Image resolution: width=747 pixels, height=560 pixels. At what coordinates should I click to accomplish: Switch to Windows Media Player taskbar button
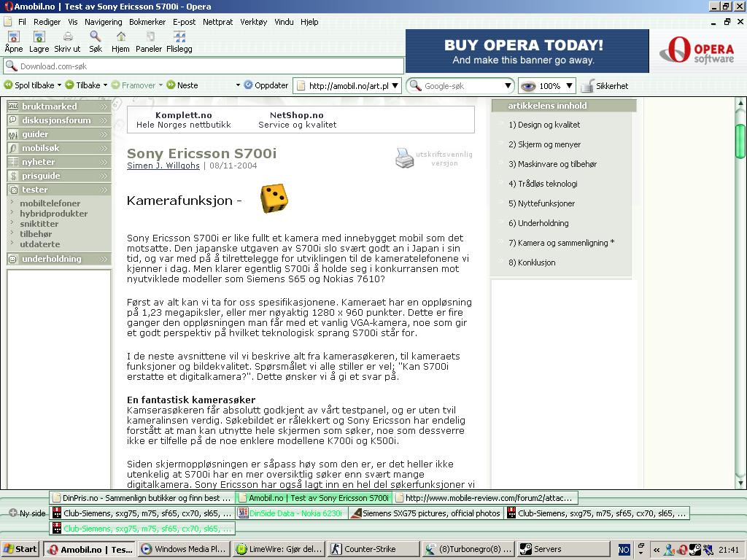185,549
